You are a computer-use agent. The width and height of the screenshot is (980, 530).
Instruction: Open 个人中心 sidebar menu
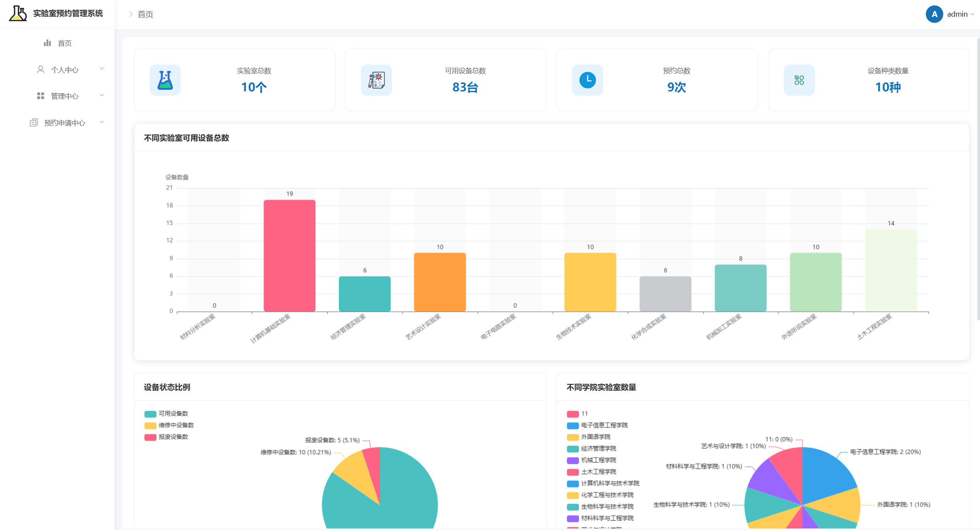(57, 70)
